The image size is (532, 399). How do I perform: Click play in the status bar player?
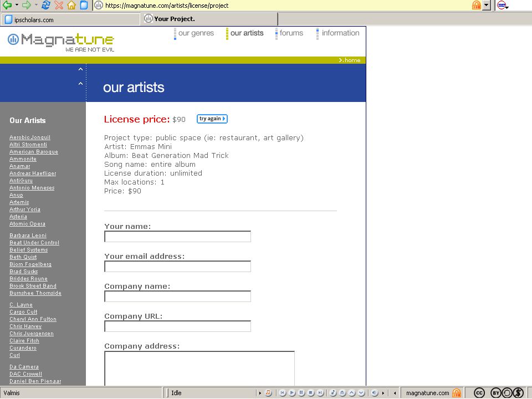pyautogui.click(x=292, y=393)
